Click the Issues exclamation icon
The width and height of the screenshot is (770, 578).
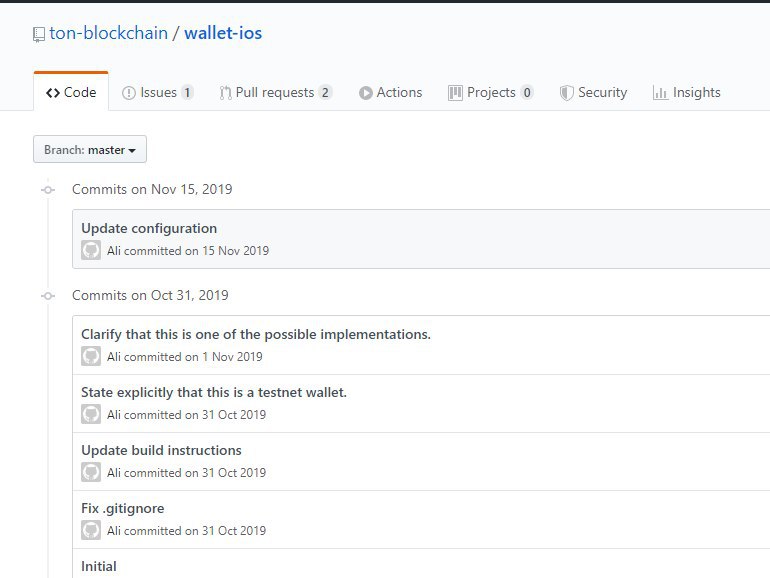(129, 93)
